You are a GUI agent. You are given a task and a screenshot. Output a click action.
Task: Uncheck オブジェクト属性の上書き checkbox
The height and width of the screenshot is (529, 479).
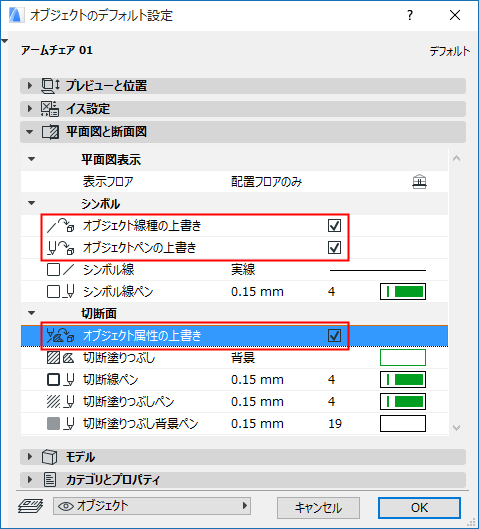(x=334, y=336)
